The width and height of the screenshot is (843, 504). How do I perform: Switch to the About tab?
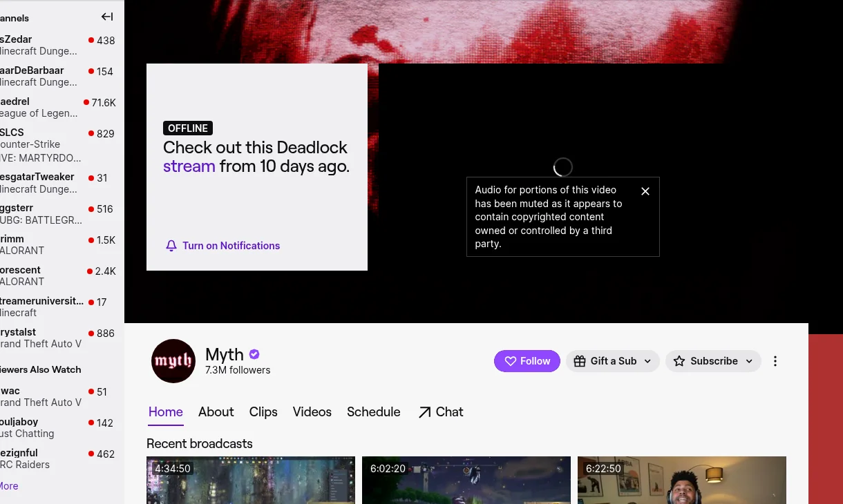coord(216,412)
